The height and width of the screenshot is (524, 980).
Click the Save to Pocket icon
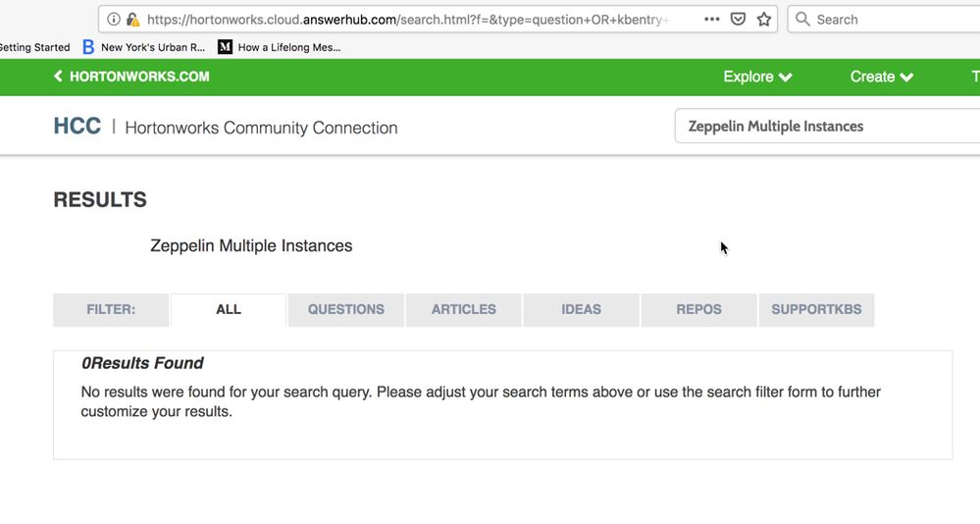pyautogui.click(x=738, y=20)
